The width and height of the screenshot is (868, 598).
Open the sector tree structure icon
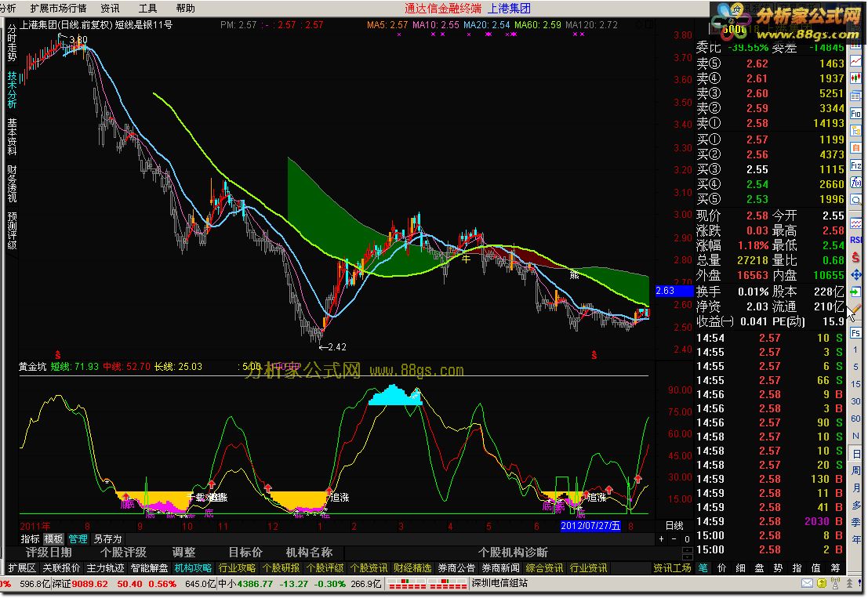click(855, 131)
